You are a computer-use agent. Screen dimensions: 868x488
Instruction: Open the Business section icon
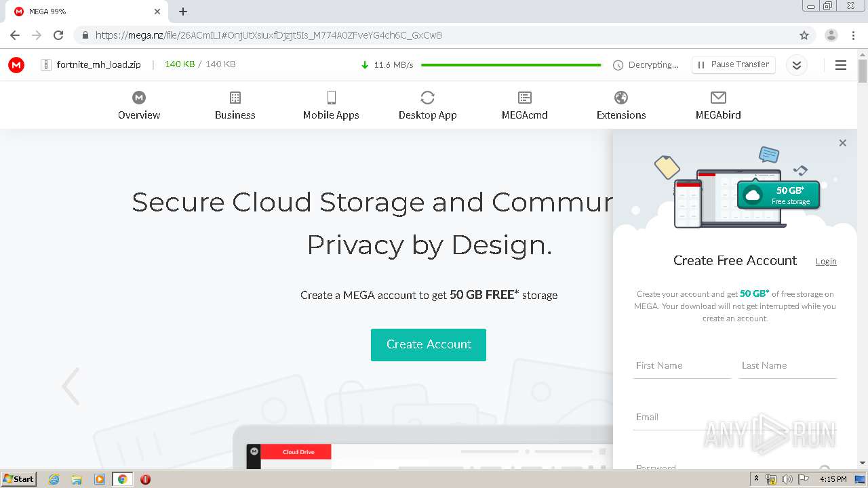tap(235, 98)
